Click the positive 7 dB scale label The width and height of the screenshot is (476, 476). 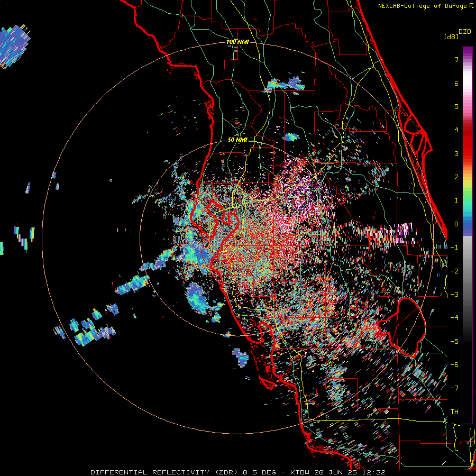tap(456, 59)
